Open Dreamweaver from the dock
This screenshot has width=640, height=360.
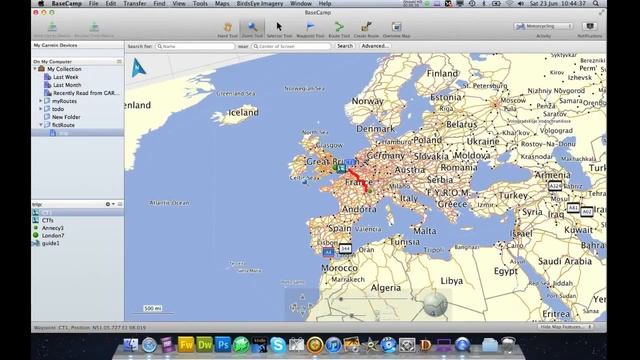[204, 345]
